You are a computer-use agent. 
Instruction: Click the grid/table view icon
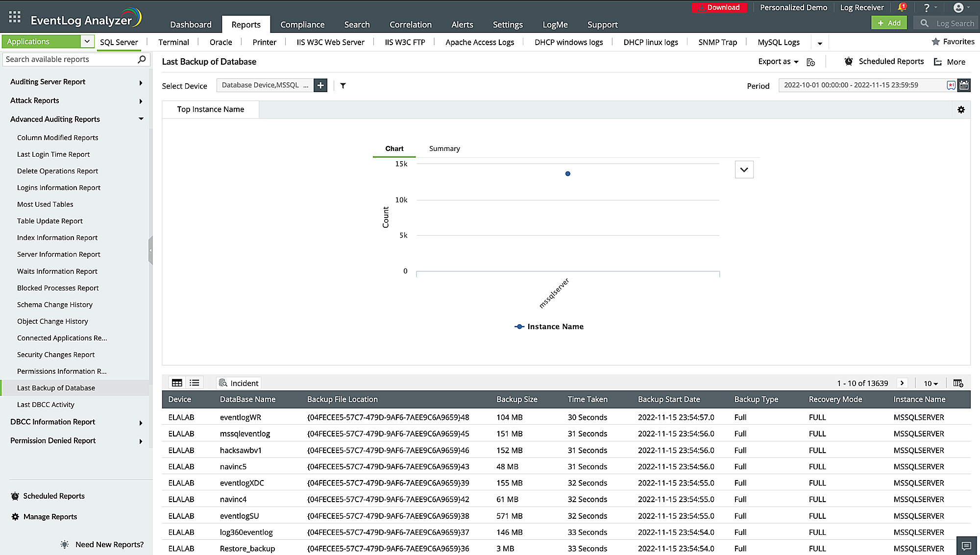[x=176, y=383]
